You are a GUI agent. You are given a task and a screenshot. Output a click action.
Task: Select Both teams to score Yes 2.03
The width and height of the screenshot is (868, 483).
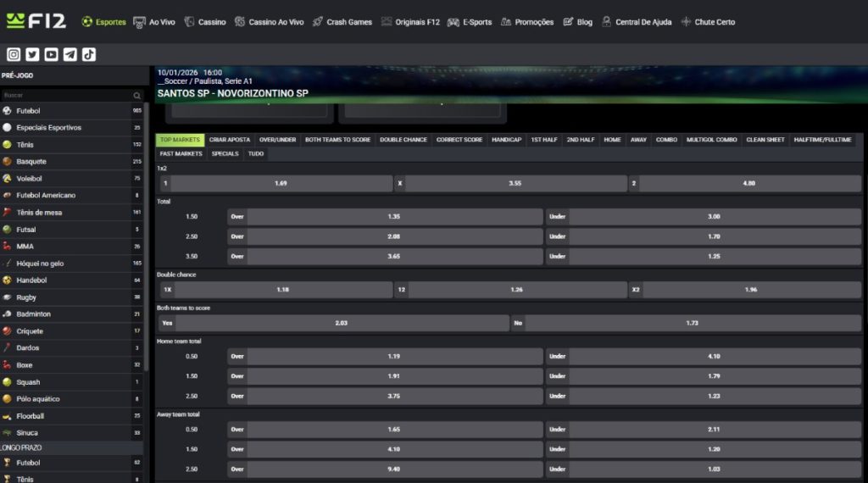pos(334,323)
